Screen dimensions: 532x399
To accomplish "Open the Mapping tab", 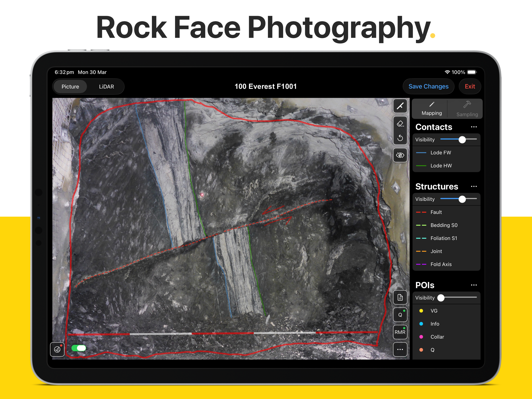I will tap(432, 109).
